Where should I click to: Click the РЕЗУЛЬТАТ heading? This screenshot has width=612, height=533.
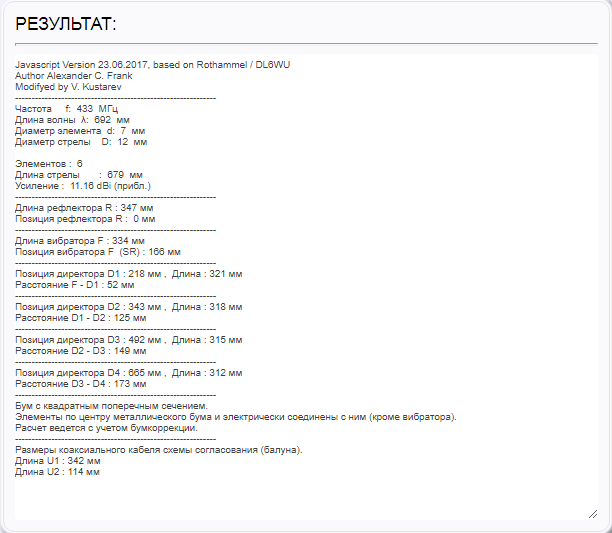coord(66,23)
